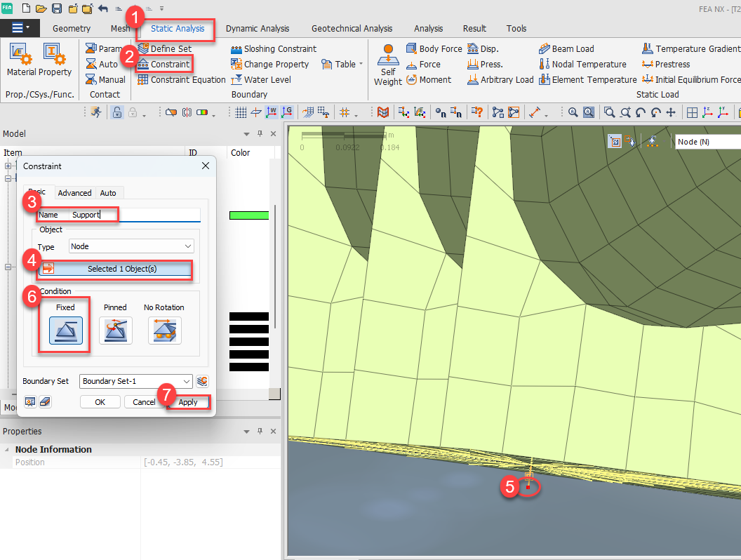
Task: Apply the Support constraint
Action: coord(188,402)
